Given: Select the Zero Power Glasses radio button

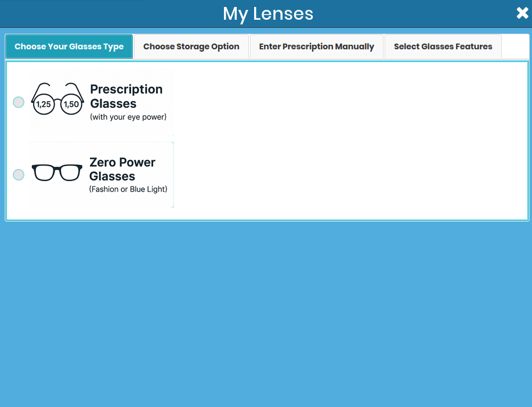Looking at the screenshot, I should click(19, 175).
